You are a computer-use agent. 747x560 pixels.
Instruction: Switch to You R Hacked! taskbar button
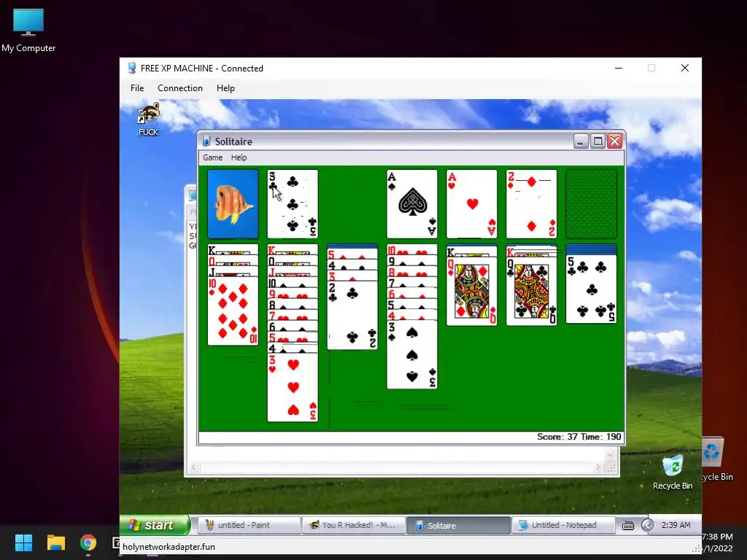(353, 525)
